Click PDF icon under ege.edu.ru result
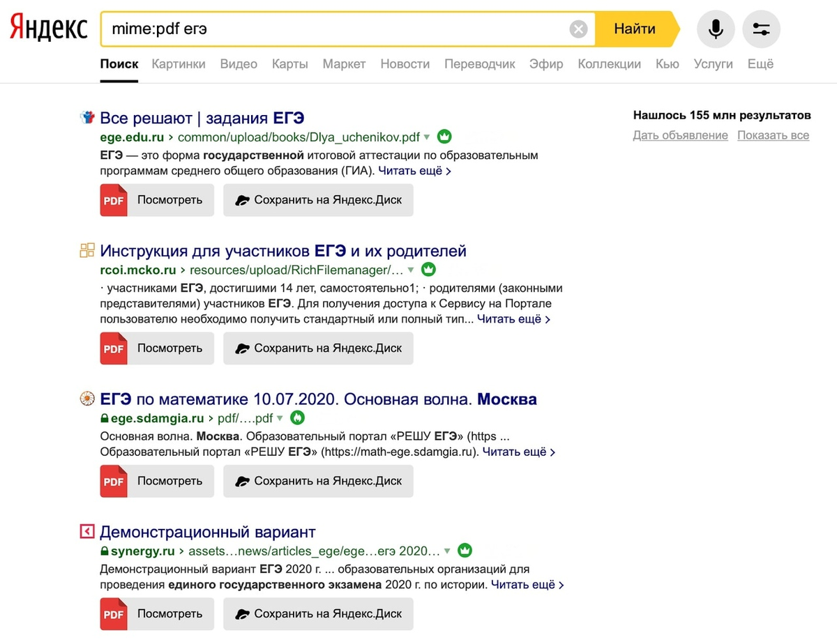Screen dimensions: 837x644 point(114,200)
